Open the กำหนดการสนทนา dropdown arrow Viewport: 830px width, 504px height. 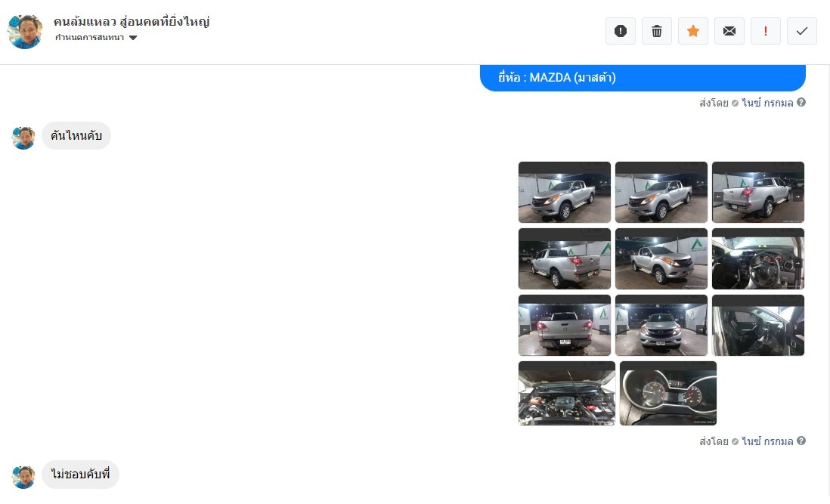tap(133, 38)
